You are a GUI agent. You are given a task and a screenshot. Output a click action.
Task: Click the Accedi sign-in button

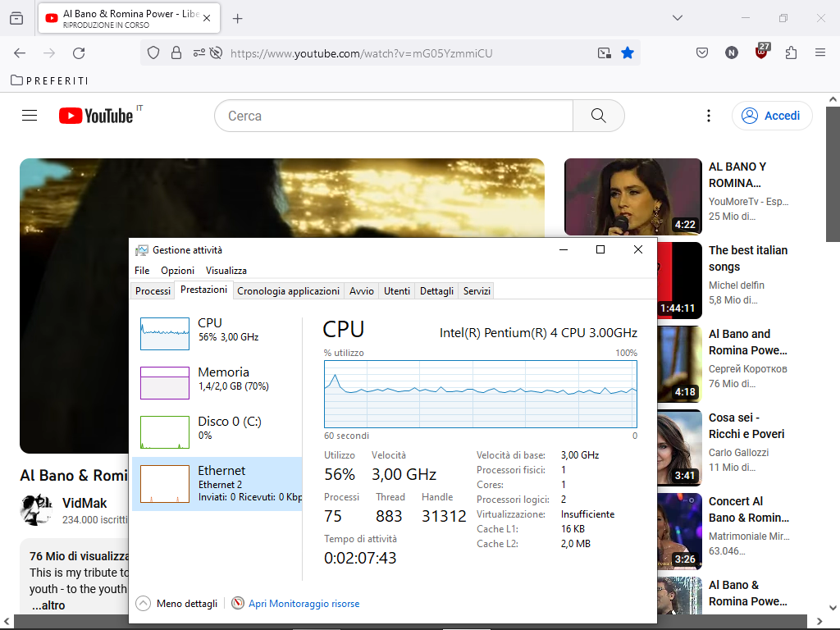[x=772, y=116]
